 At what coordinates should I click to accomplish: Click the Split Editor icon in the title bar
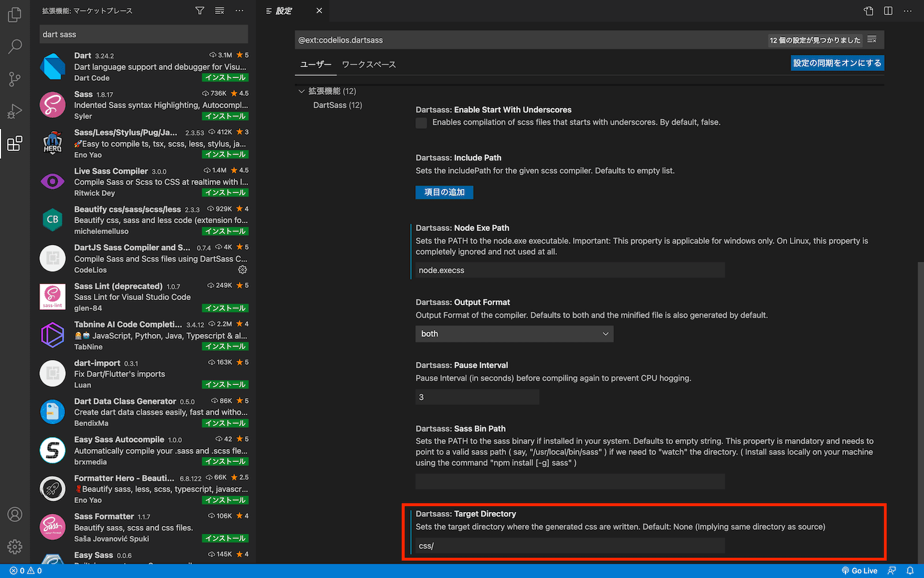tap(888, 10)
